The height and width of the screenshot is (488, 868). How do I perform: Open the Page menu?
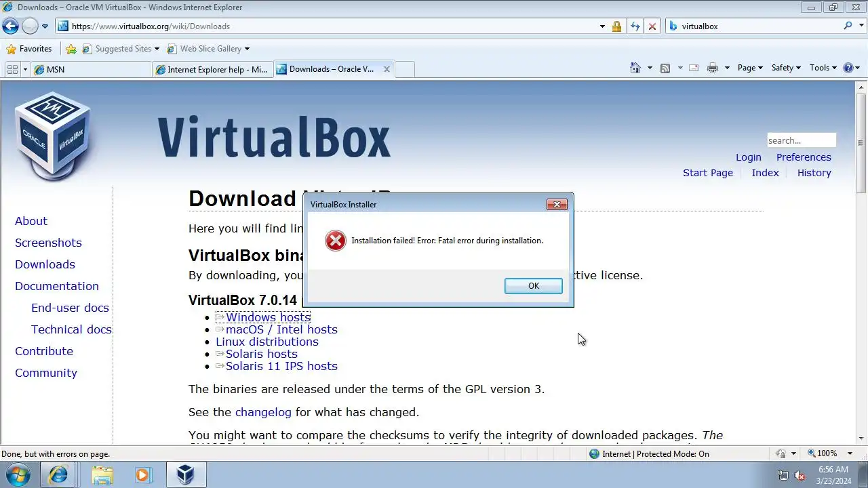tap(750, 68)
